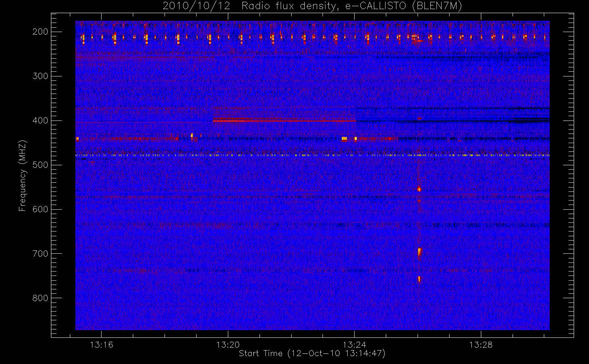This screenshot has height=364, width=589.
Task: Click the 500 frequency tick label
Action: (40, 165)
